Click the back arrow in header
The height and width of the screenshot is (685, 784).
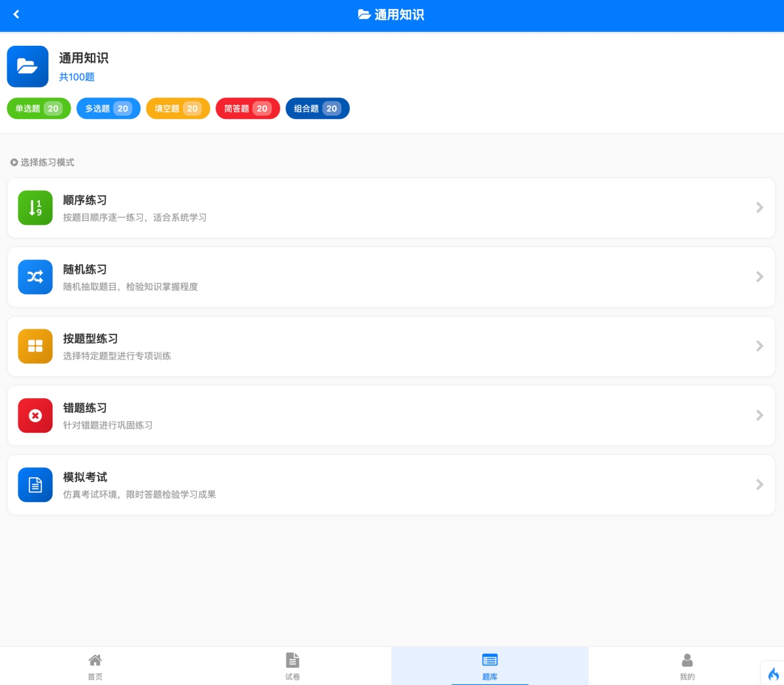click(16, 14)
